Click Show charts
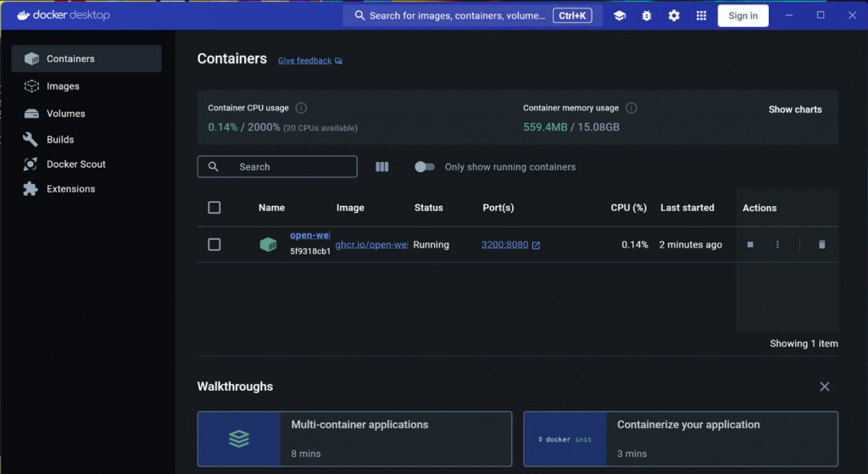868x474 pixels. coord(795,109)
